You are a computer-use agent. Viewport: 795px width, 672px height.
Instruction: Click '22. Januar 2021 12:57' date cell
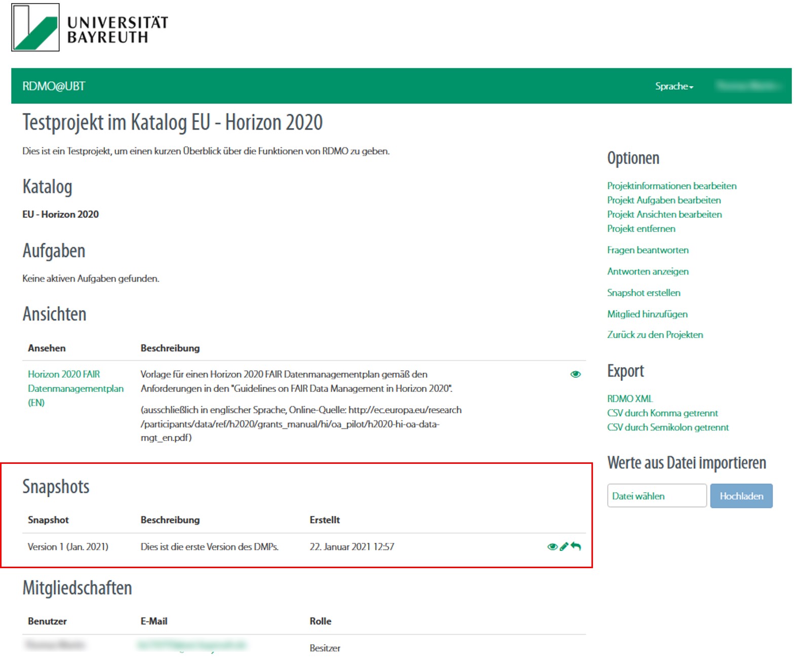click(x=352, y=546)
